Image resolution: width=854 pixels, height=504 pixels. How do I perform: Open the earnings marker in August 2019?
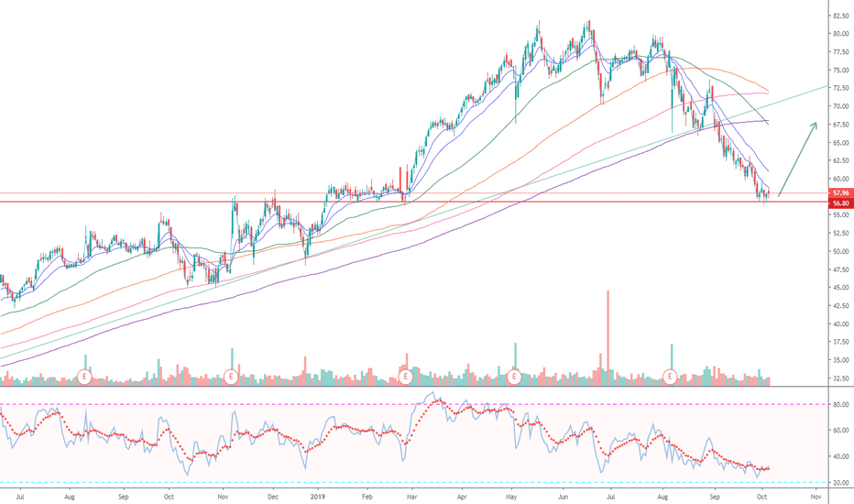point(670,377)
